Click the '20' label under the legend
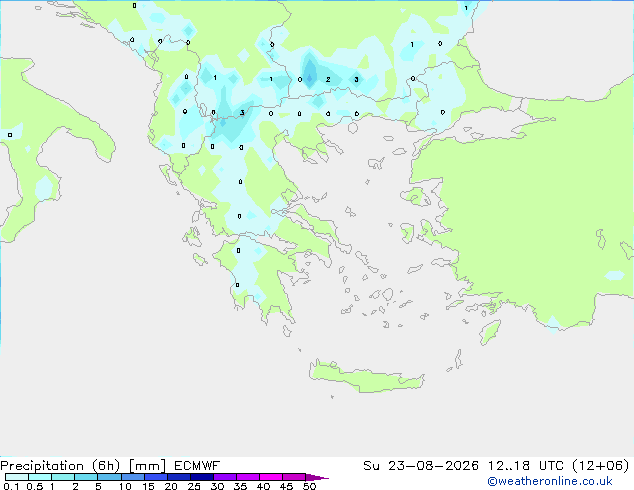The height and width of the screenshot is (490, 634). [x=171, y=486]
